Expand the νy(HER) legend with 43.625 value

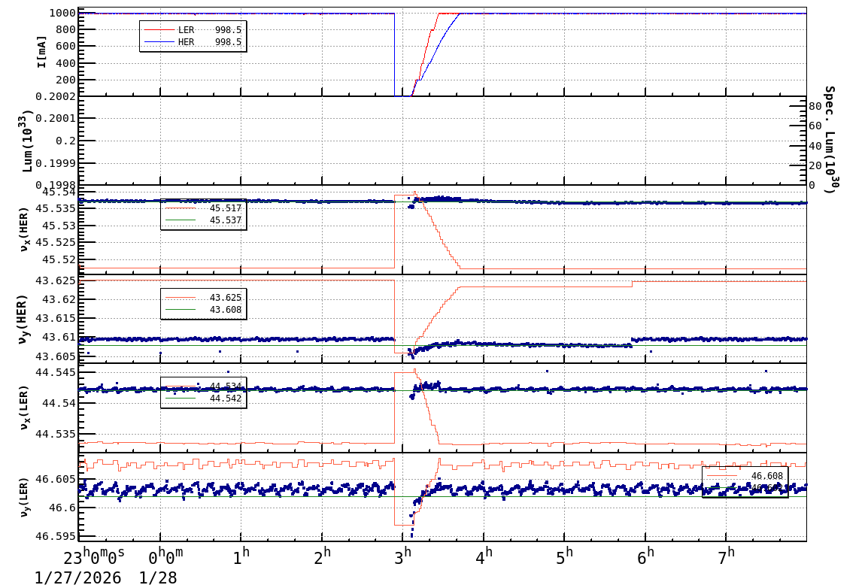(203, 302)
